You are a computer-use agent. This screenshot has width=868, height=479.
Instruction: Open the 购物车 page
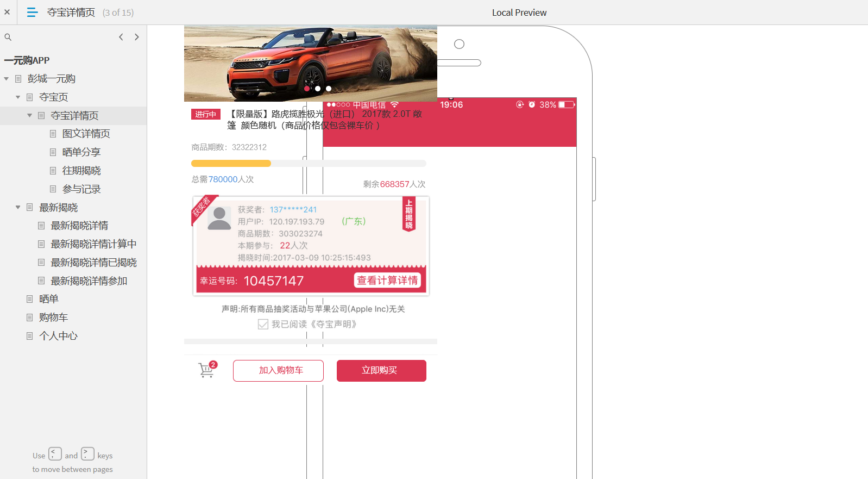click(54, 318)
